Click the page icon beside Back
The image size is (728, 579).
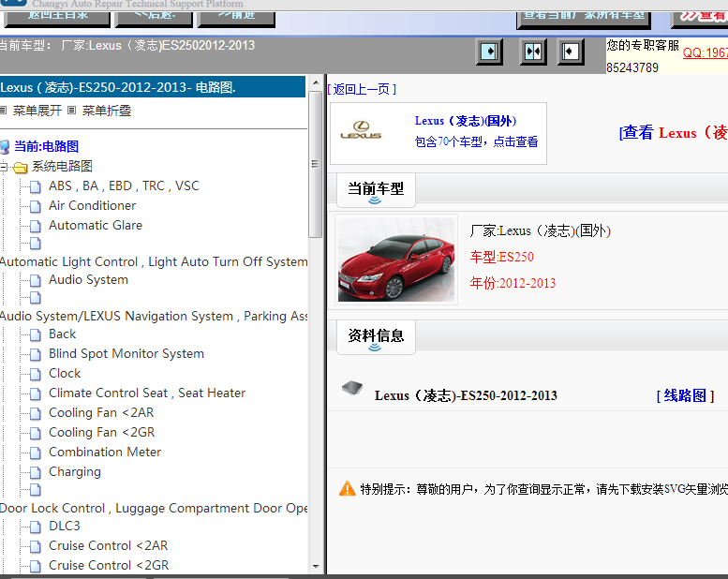click(x=36, y=334)
